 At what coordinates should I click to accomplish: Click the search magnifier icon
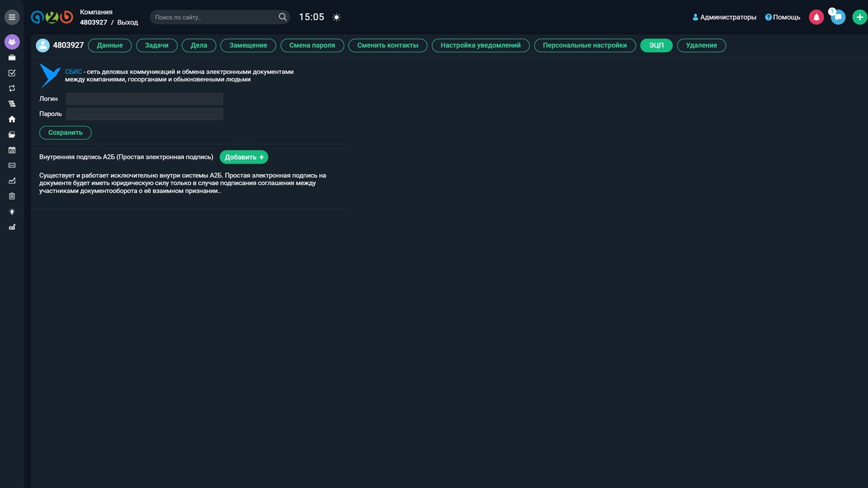[282, 17]
